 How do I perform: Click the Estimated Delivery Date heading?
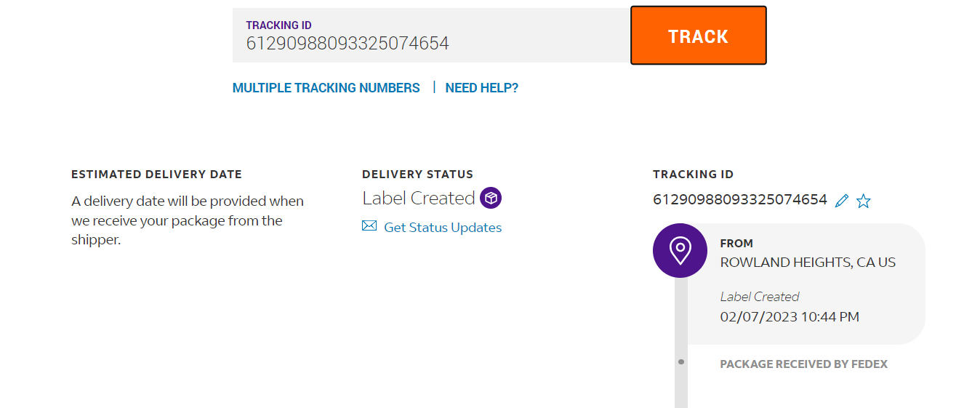point(156,175)
